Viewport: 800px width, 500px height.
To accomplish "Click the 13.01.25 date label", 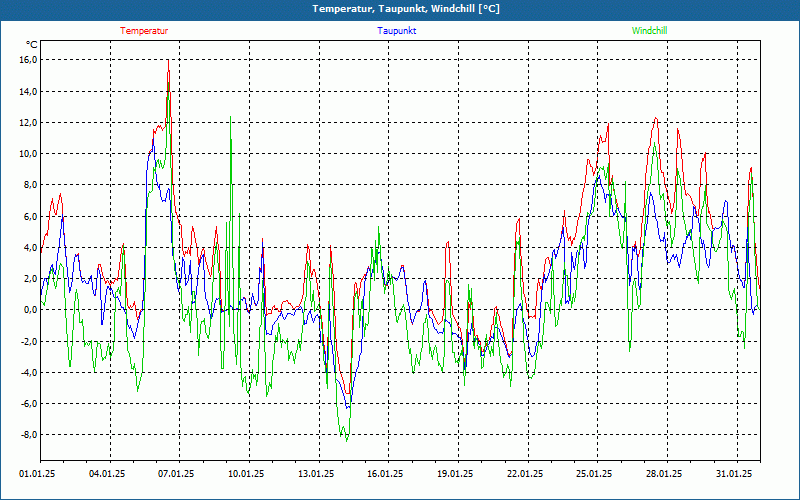I will [x=316, y=474].
